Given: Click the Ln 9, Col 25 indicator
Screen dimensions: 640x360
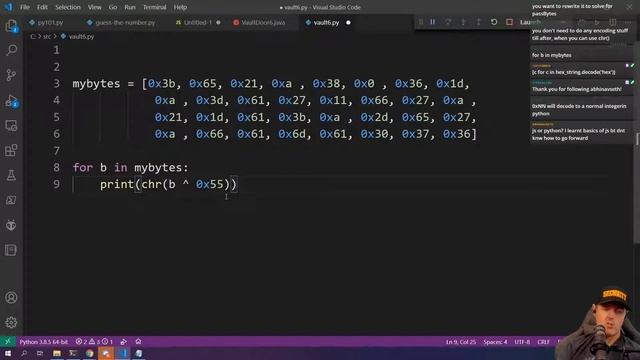Looking at the screenshot, I should pos(460,342).
